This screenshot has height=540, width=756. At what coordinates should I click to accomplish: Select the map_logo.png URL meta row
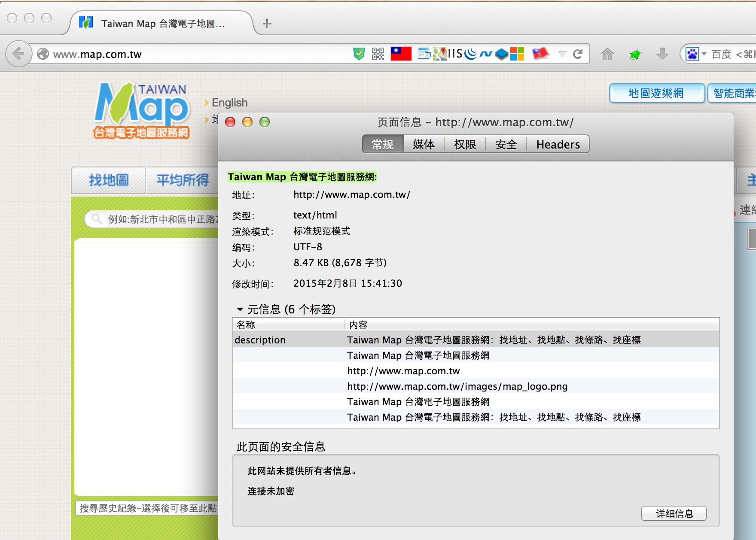tap(476, 386)
